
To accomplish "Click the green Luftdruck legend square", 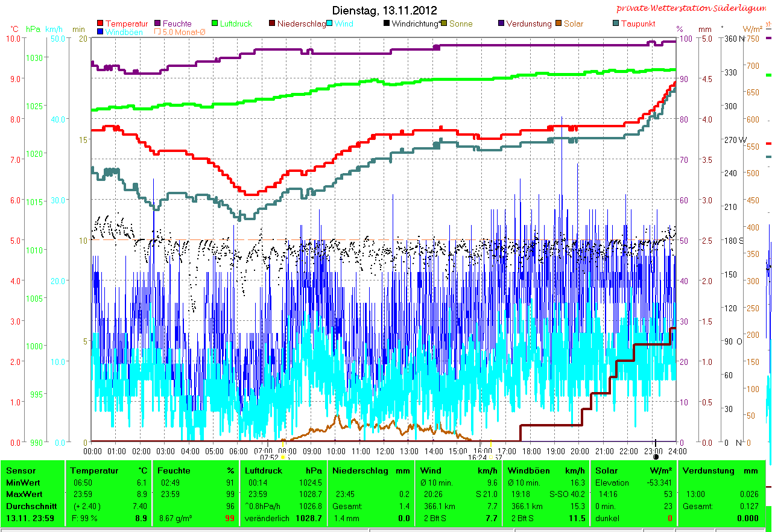I will point(215,24).
